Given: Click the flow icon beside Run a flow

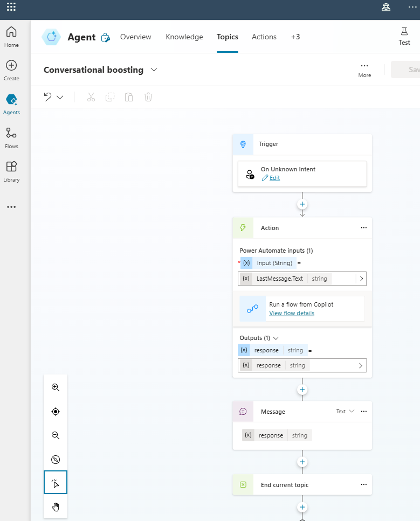Looking at the screenshot, I should [x=253, y=309].
